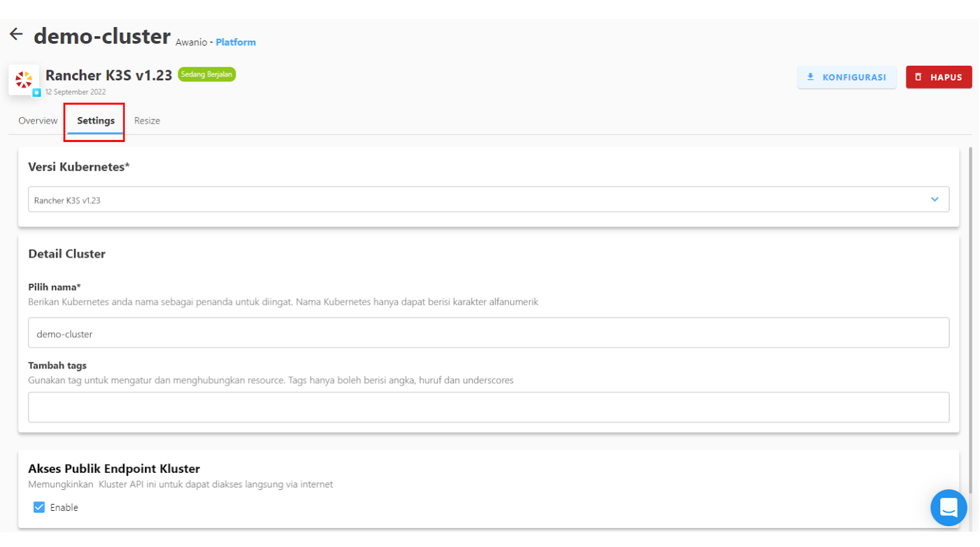Toggle the Enable public endpoint checkbox
The image size is (980, 547).
point(39,507)
